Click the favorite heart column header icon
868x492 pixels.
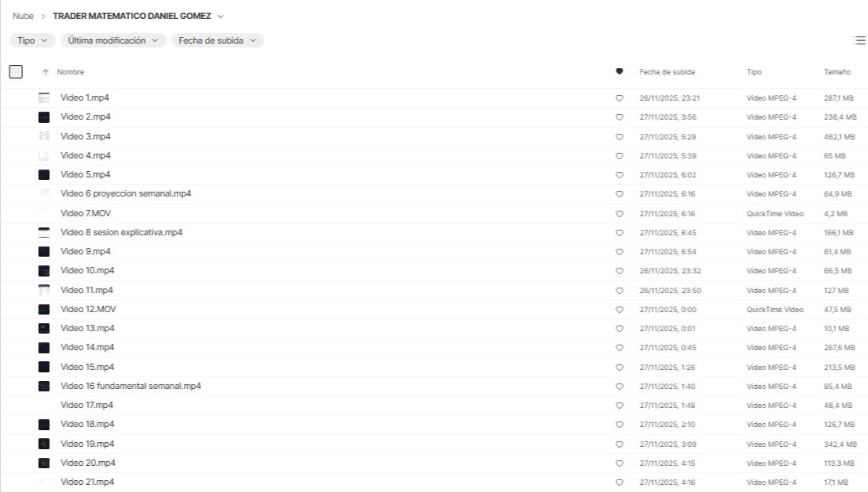point(619,72)
